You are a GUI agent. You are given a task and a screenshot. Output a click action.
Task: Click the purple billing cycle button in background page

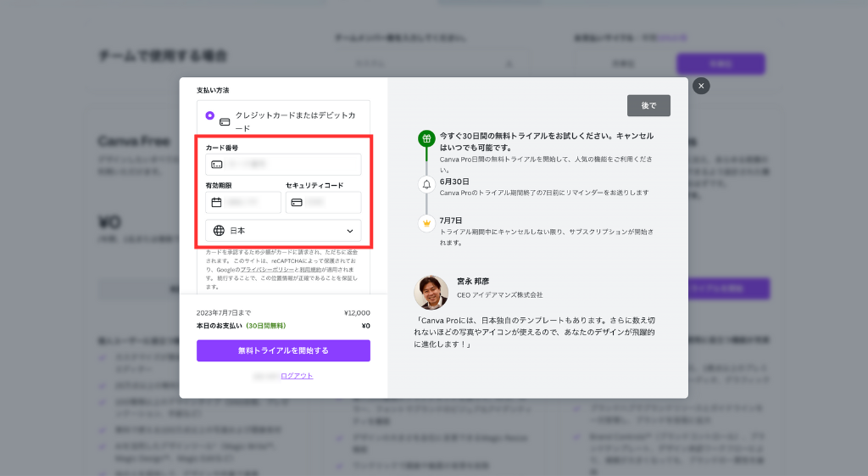tap(721, 64)
